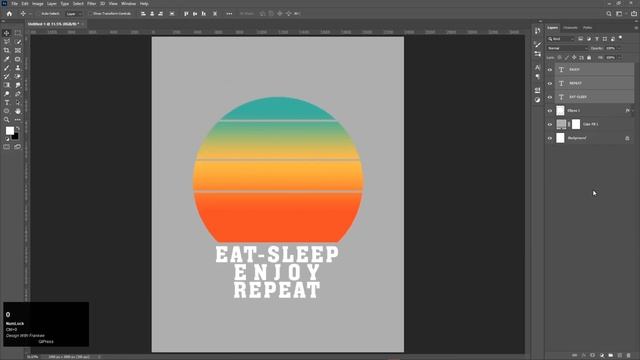Open the Move tool preset picker arrow
The image size is (640, 360).
coord(29,14)
